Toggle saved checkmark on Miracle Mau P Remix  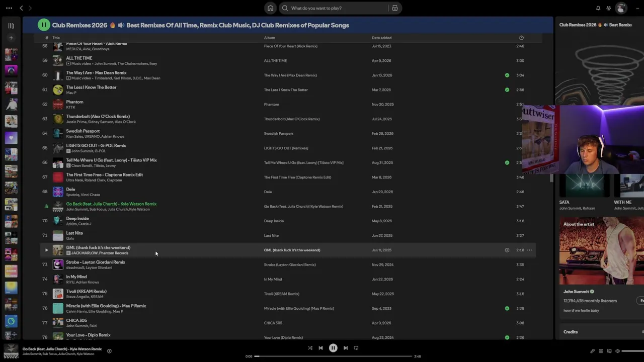(x=507, y=308)
